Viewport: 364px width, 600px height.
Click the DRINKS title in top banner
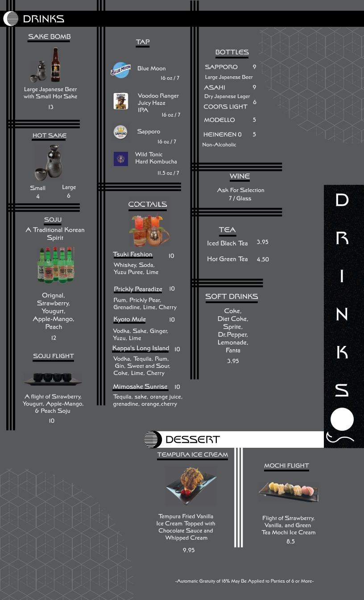click(x=43, y=19)
